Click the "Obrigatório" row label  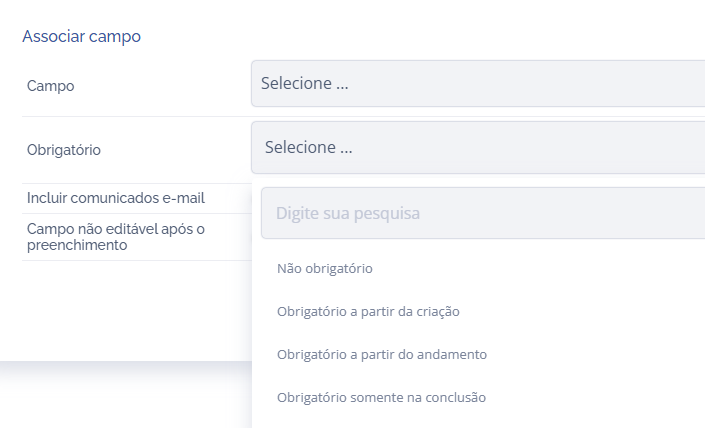coord(64,150)
